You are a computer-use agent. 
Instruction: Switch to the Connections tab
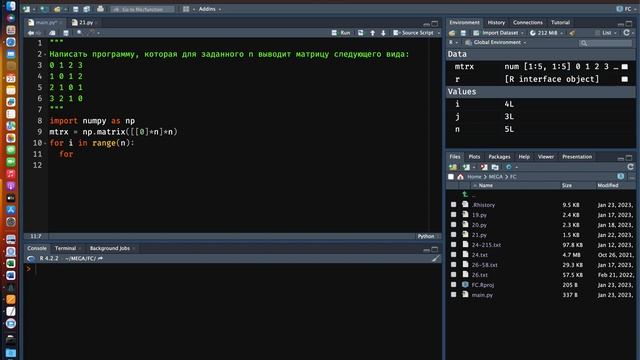[x=528, y=23]
